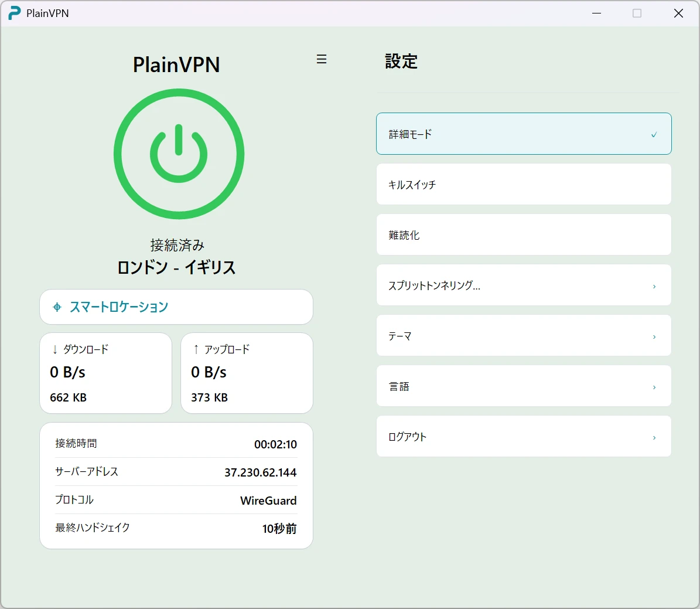Open the hamburger menu icon

pos(322,59)
